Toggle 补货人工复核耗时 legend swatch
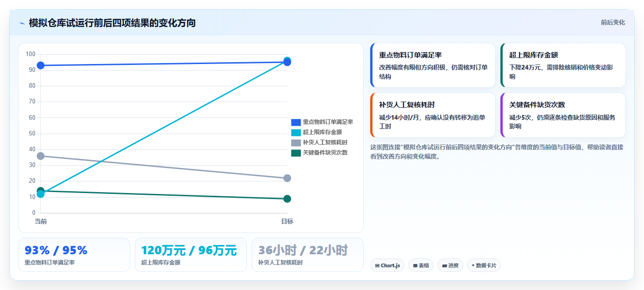The height and width of the screenshot is (290, 644). pyautogui.click(x=296, y=142)
